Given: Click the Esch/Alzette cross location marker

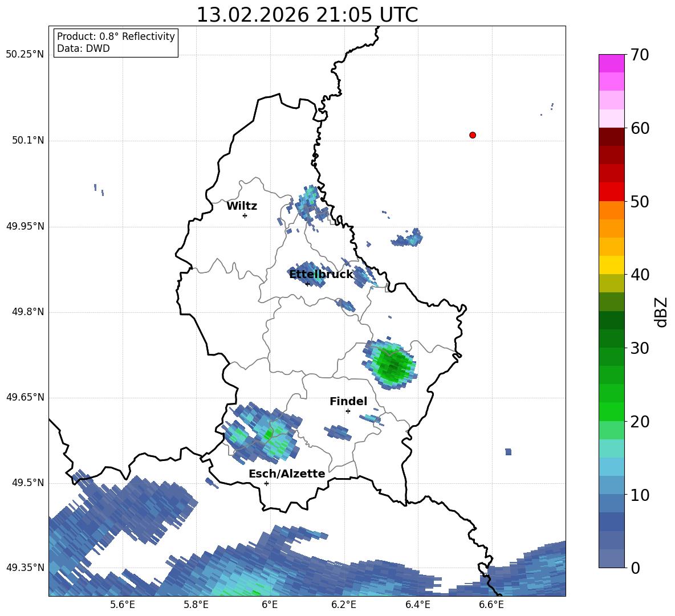Looking at the screenshot, I should pos(266,483).
